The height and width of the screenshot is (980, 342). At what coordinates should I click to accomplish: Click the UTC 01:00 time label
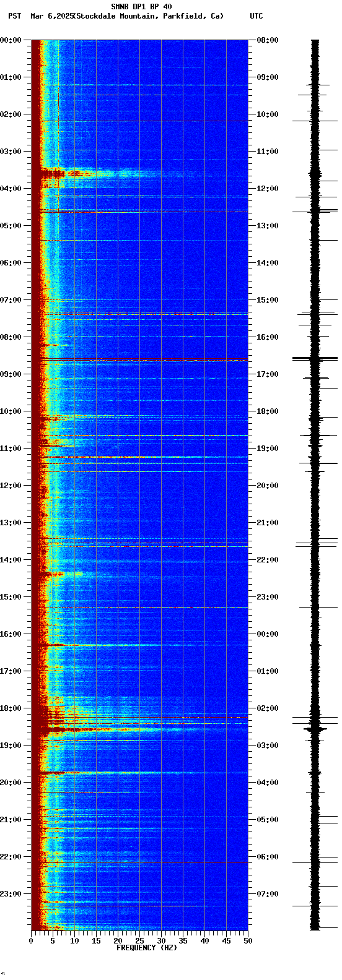(268, 671)
